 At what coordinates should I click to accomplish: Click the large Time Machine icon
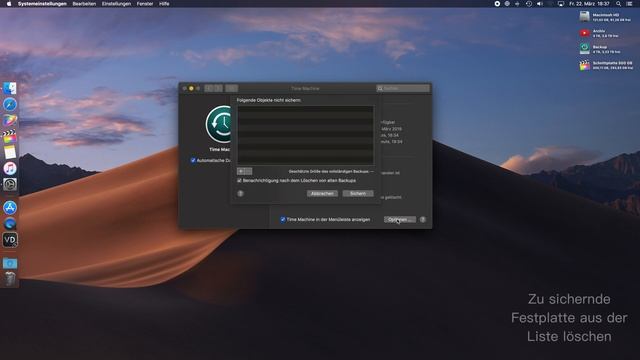[218, 124]
